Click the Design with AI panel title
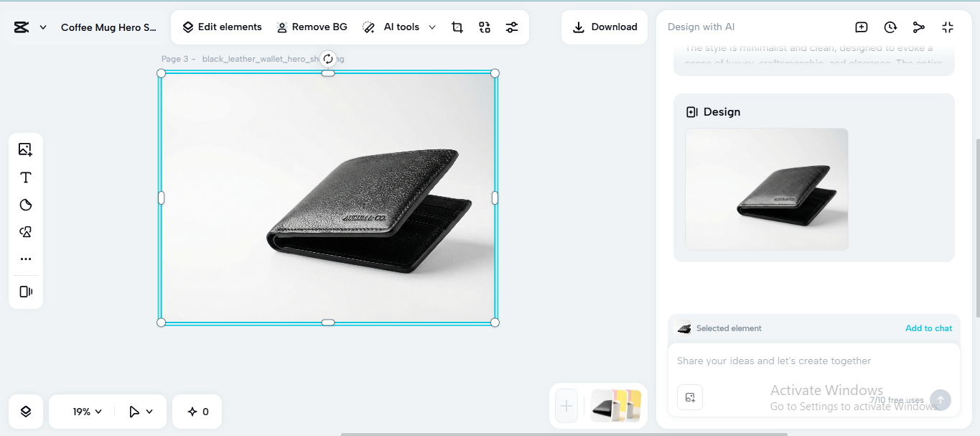980x436 pixels. click(x=701, y=27)
